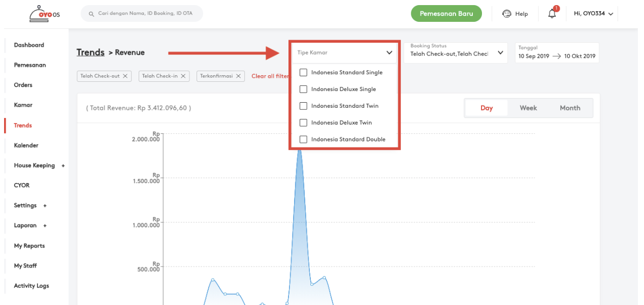Screen dimensions: 644x305
Task: Open Dashboard in sidebar
Action: [x=29, y=45]
